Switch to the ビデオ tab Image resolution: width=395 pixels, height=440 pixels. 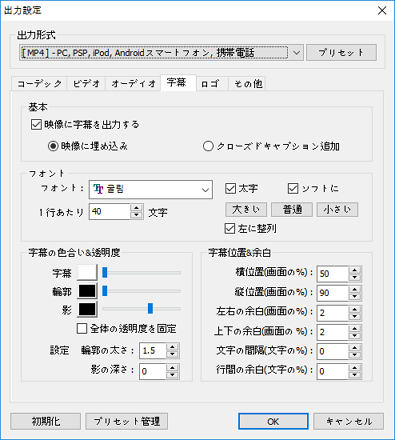(x=86, y=83)
